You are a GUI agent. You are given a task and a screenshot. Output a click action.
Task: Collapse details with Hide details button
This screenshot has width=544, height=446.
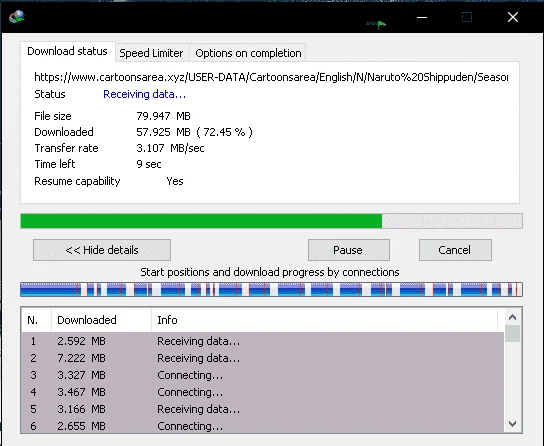click(102, 250)
